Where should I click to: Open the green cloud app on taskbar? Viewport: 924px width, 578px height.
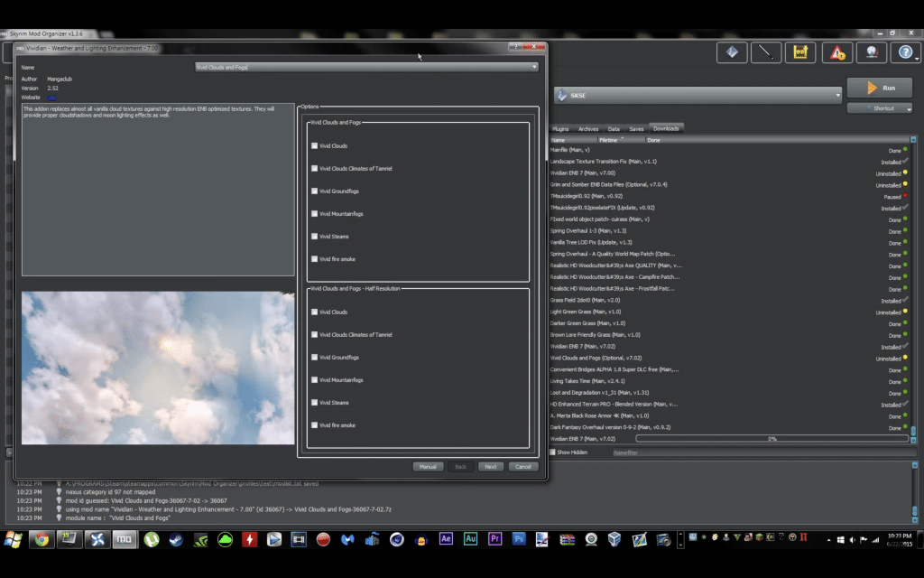coord(225,539)
